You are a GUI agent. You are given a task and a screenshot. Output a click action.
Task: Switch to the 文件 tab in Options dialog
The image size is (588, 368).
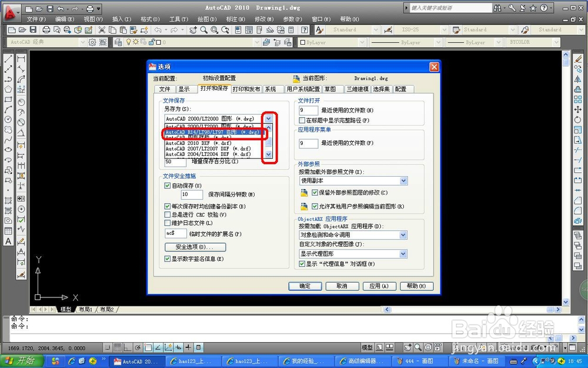point(165,89)
